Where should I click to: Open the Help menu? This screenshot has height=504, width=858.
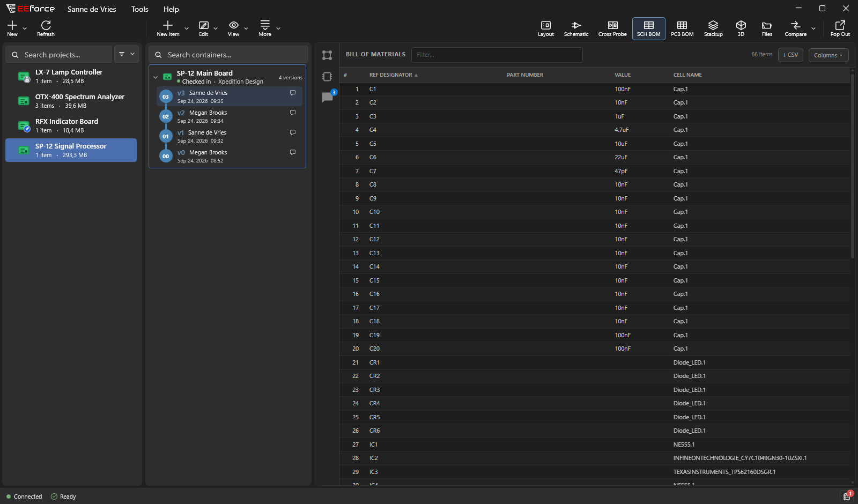171,9
